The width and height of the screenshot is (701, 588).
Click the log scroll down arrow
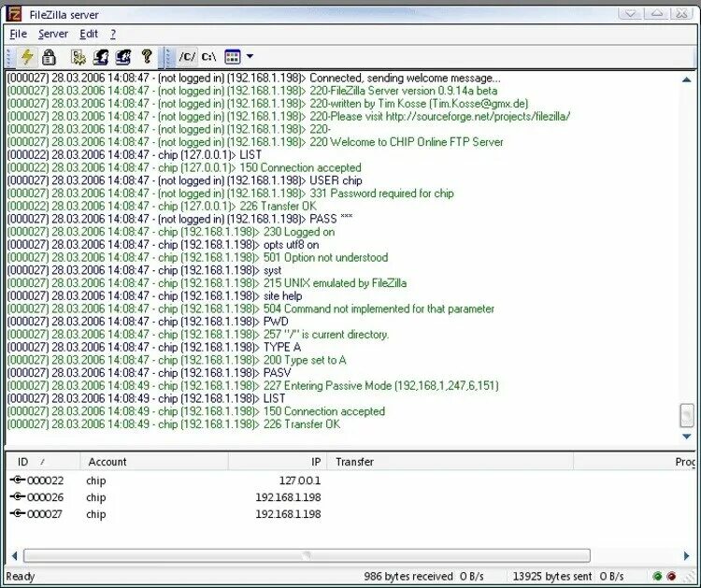(687, 437)
